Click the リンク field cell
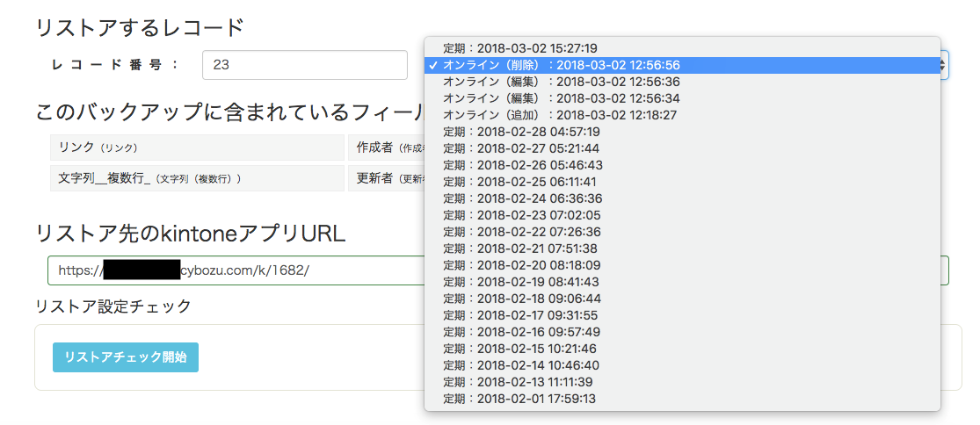980x425 pixels. [197, 148]
